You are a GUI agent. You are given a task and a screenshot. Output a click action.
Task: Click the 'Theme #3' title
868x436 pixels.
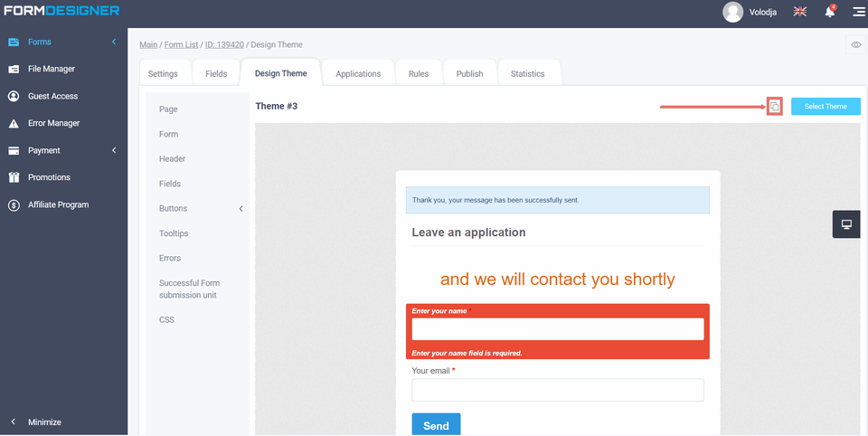[x=277, y=106]
